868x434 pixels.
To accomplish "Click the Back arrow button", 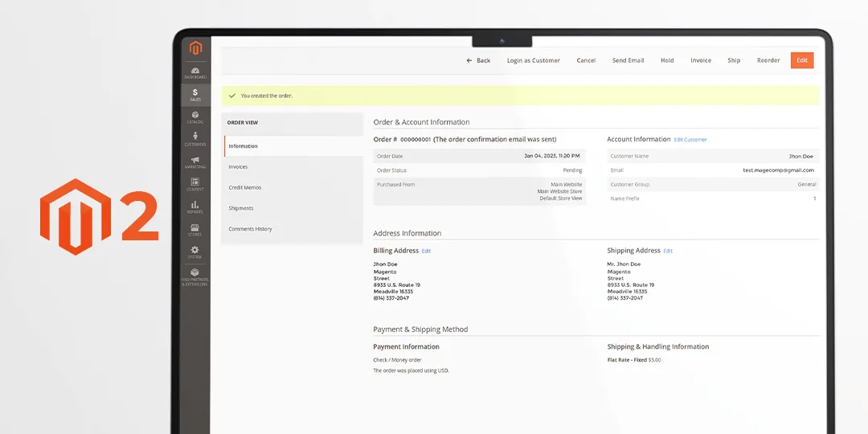I will click(478, 60).
